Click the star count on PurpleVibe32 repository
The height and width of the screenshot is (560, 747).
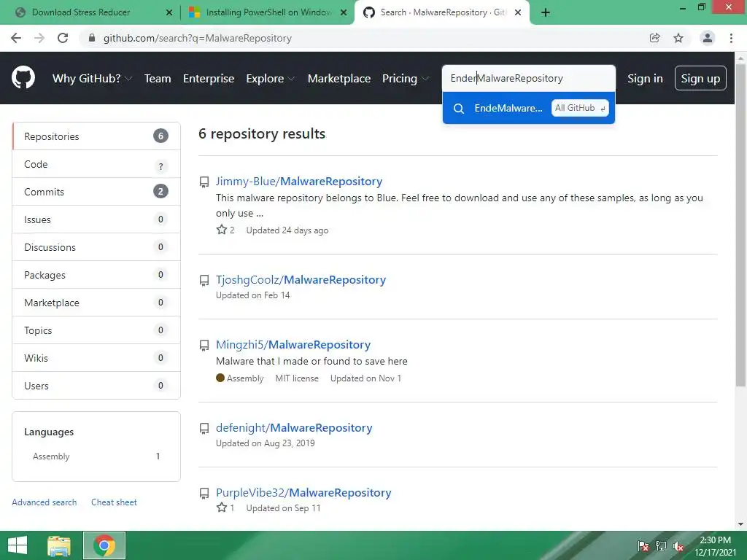point(225,507)
